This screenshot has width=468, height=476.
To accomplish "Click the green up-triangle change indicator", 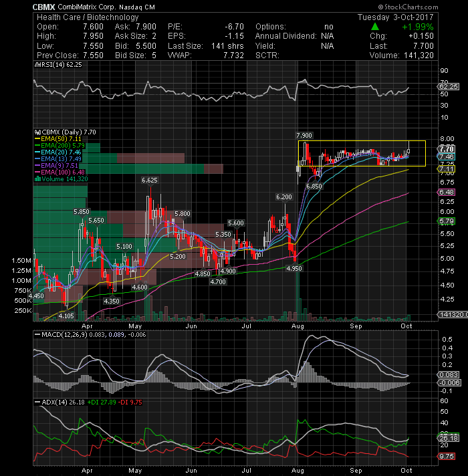I will pos(375,27).
